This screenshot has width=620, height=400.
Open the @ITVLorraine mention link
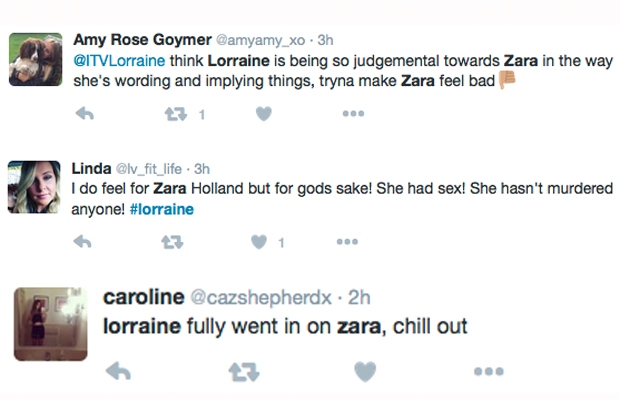[x=119, y=61]
